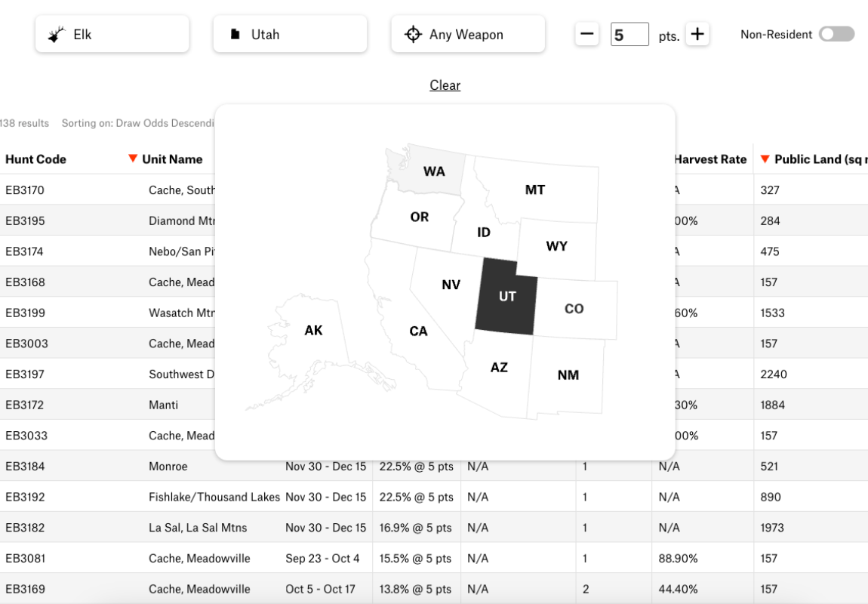The height and width of the screenshot is (604, 868).
Task: Click the Clear link
Action: point(445,85)
